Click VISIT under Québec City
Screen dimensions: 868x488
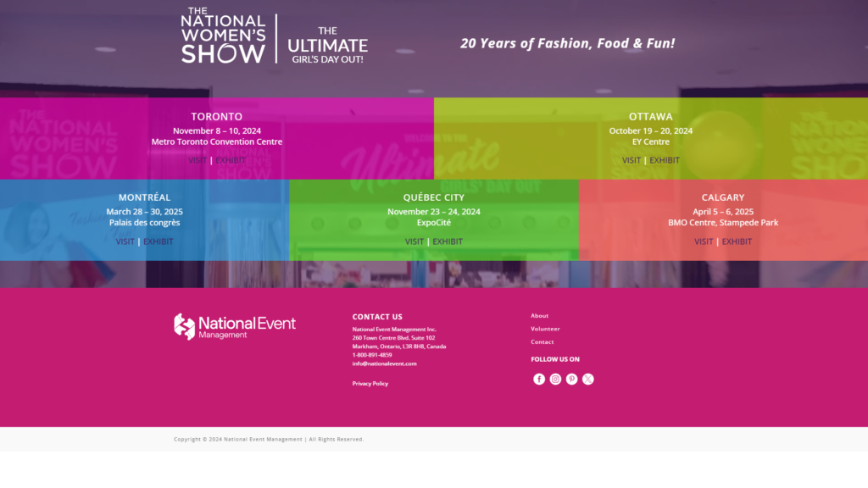click(414, 241)
